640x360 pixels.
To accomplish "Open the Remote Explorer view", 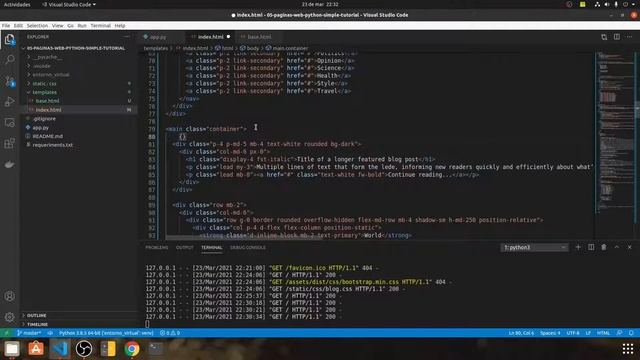I will pos(9,122).
